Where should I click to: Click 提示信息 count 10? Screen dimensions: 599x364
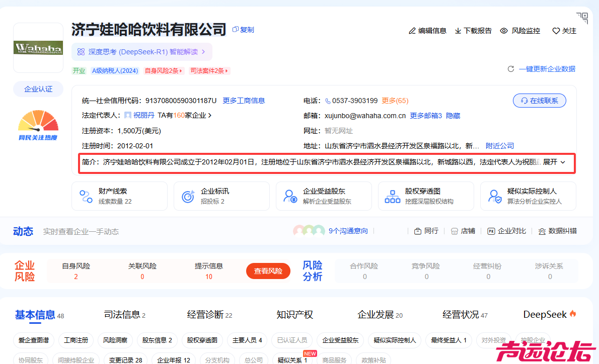208,277
